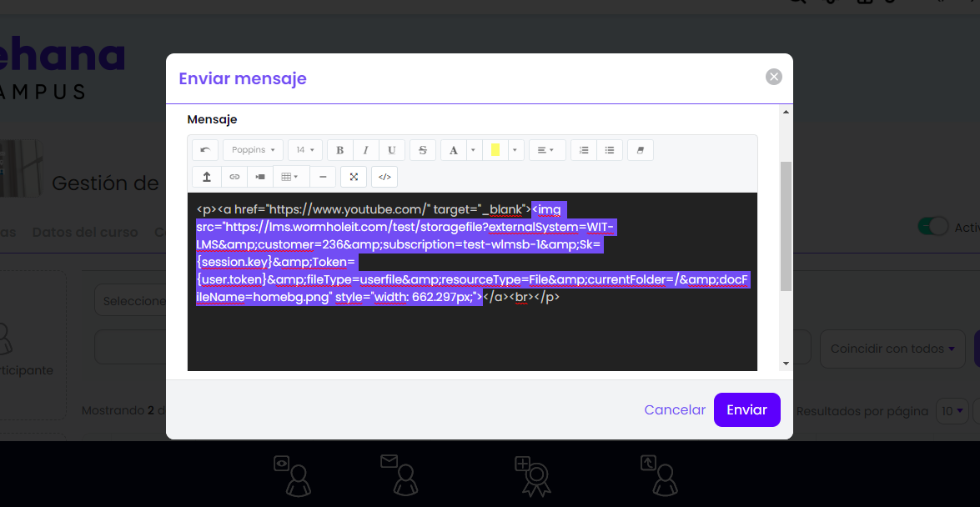This screenshot has height=507, width=980.
Task: Click the eye participant icon in bottom bar
Action: click(x=292, y=476)
